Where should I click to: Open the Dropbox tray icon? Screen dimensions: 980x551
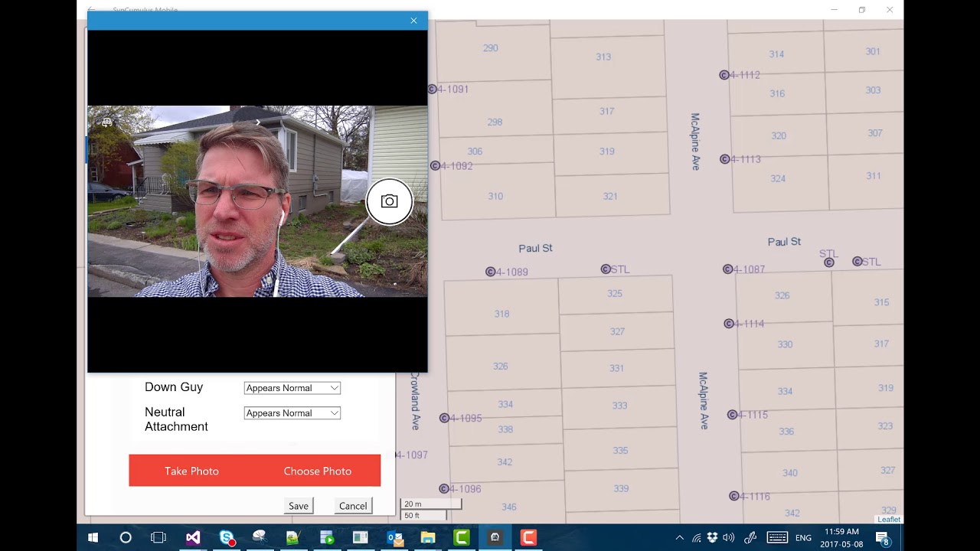tap(713, 538)
